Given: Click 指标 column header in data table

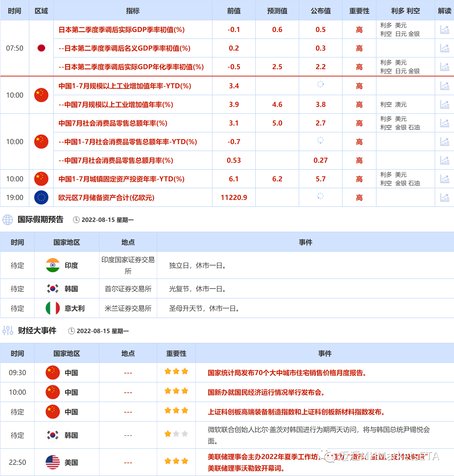Looking at the screenshot, I should [133, 11].
